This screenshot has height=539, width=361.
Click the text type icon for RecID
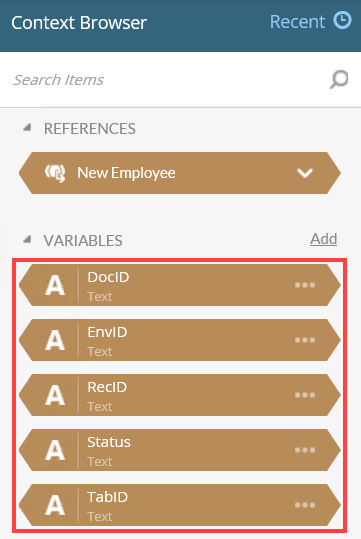coord(55,395)
